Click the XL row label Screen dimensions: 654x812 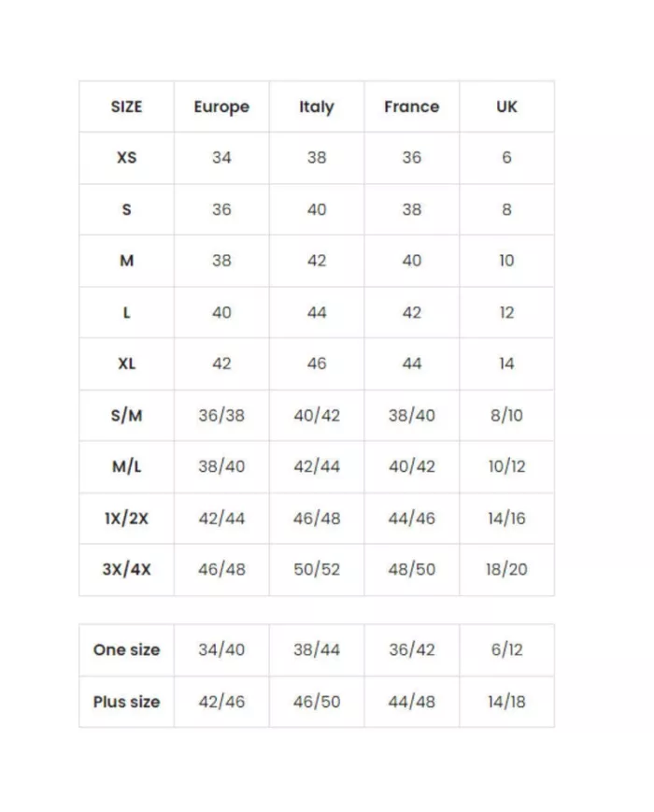pos(126,363)
